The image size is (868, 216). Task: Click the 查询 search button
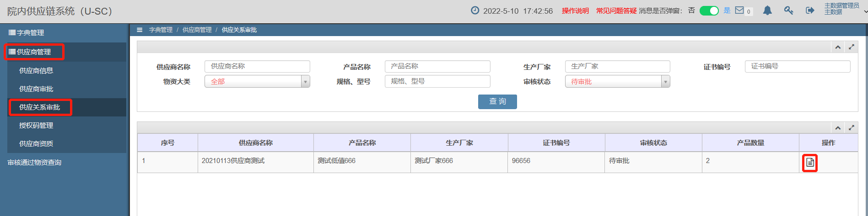[497, 101]
